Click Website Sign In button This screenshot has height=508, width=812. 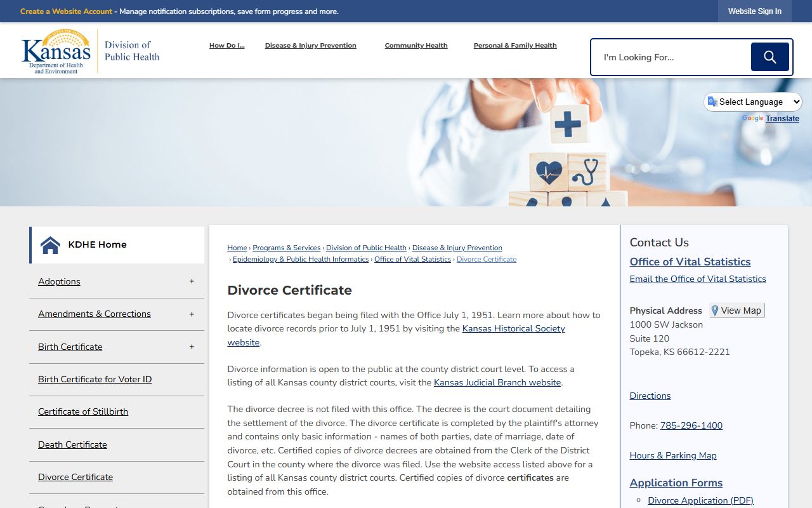click(x=754, y=11)
